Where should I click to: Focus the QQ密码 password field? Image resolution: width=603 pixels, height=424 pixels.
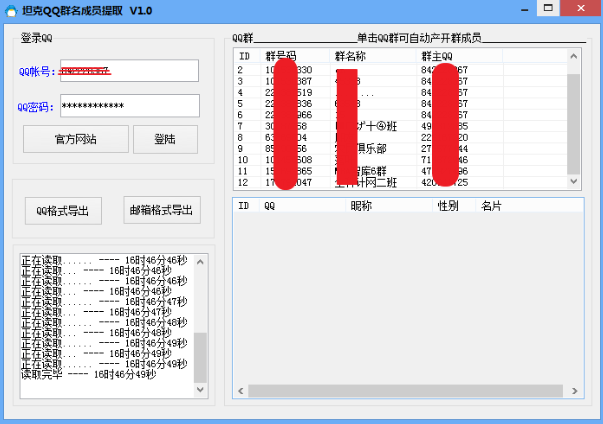(130, 106)
